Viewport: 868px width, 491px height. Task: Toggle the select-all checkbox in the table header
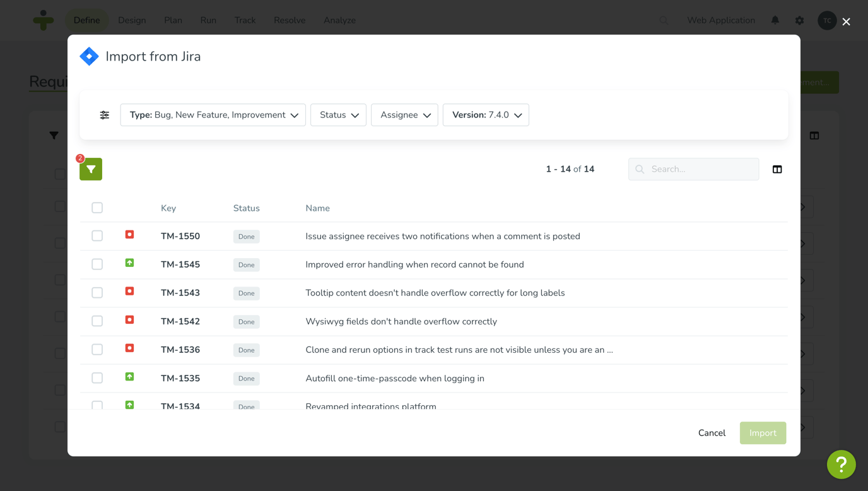coord(97,207)
